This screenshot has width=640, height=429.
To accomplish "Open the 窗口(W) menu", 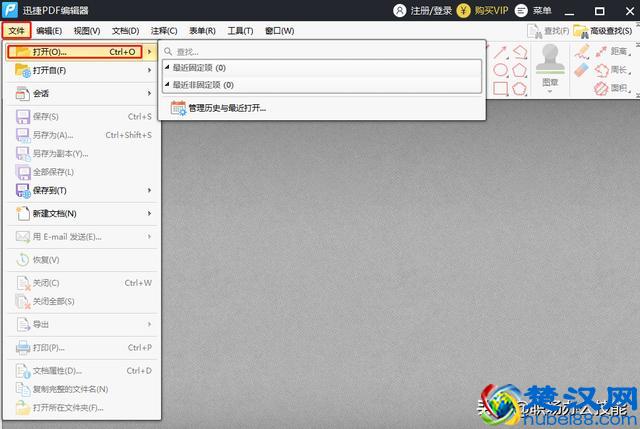I will click(280, 31).
